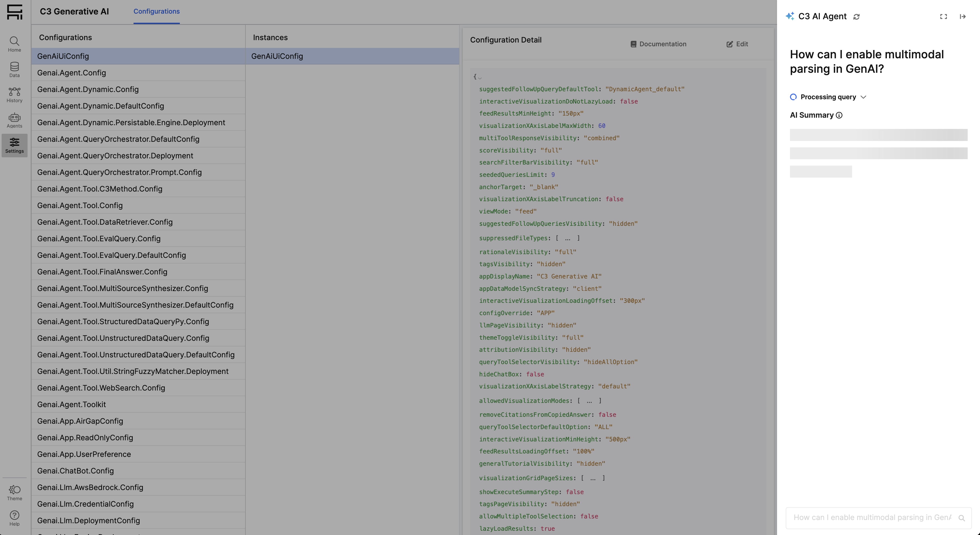This screenshot has width=980, height=535.
Task: Refresh the C3 AI Agent conversation
Action: point(856,17)
